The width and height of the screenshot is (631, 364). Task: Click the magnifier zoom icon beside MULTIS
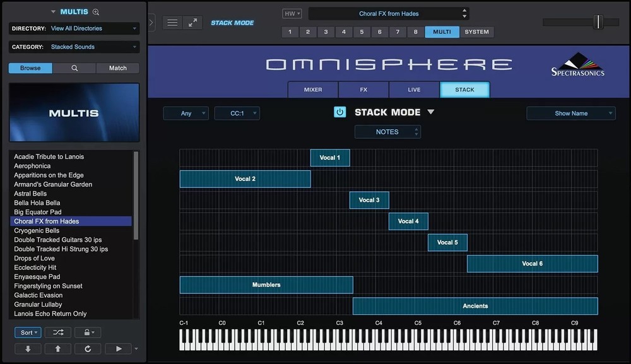(96, 12)
